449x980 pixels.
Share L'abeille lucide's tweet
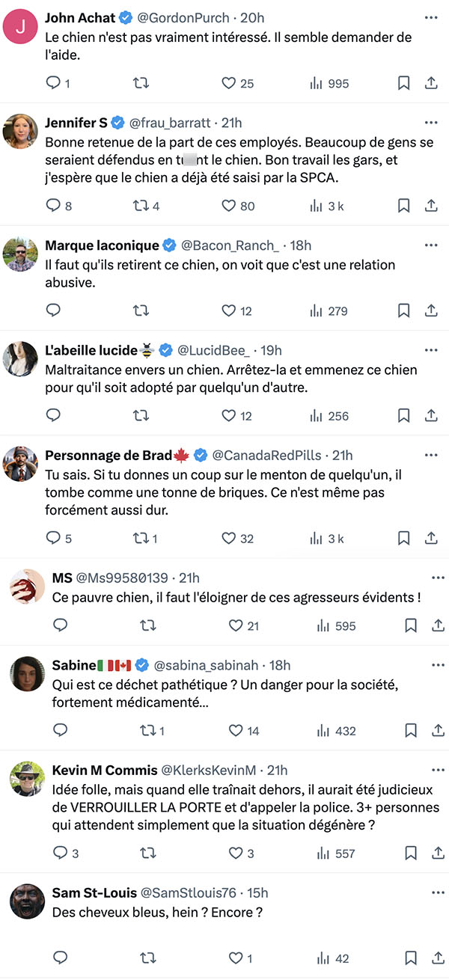tap(431, 415)
